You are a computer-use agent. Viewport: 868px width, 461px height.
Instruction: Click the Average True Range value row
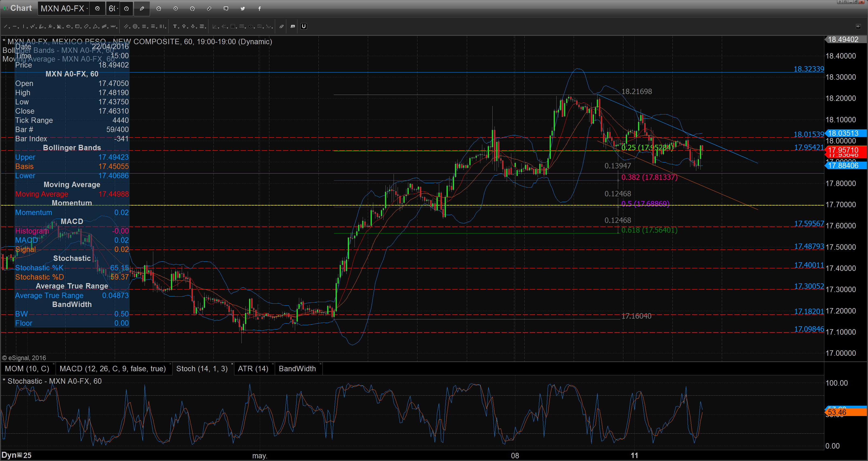click(x=72, y=296)
